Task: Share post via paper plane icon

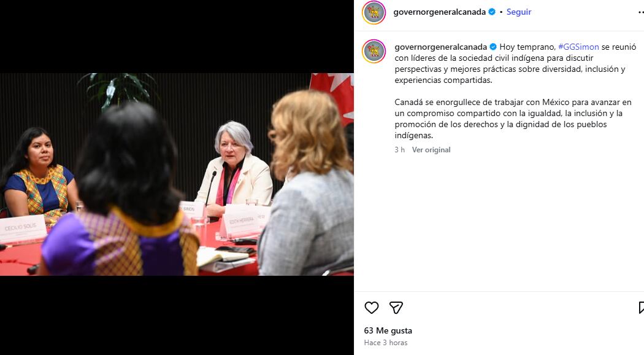Action: tap(396, 308)
